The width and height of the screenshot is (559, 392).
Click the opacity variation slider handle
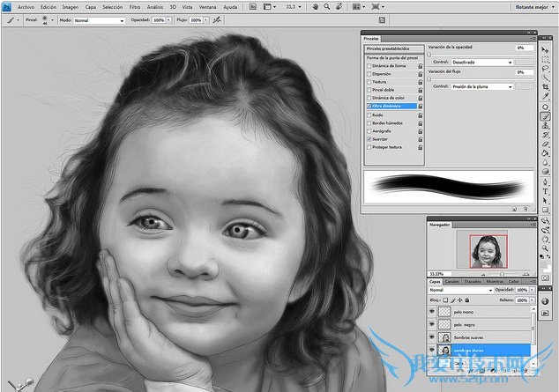pos(429,55)
